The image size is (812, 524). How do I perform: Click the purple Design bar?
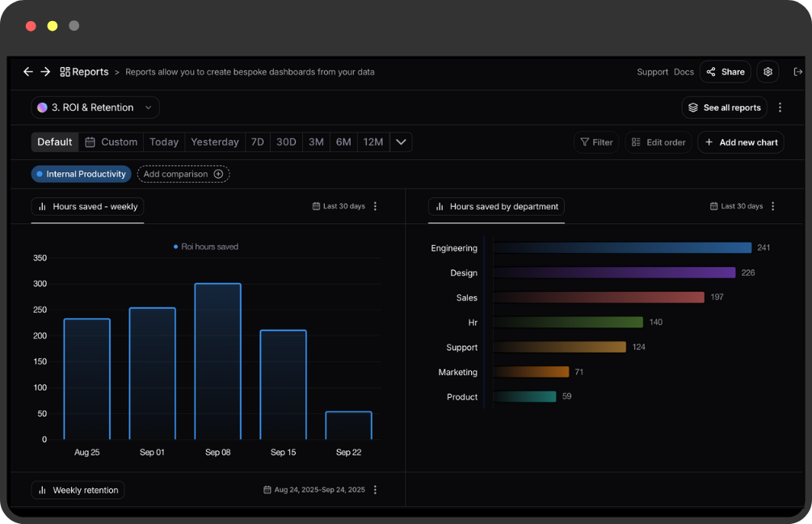click(614, 273)
